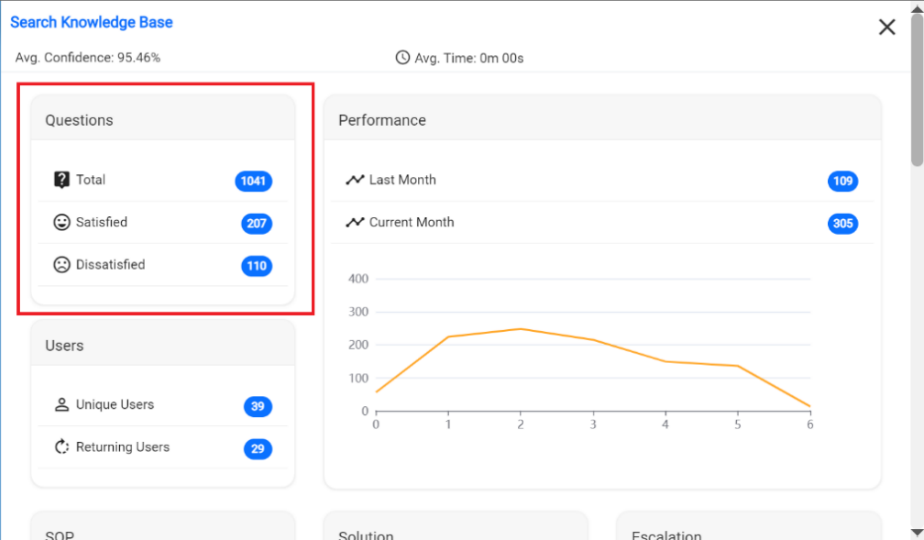924x540 pixels.
Task: Click the orange performance chart line
Action: [x=593, y=340]
